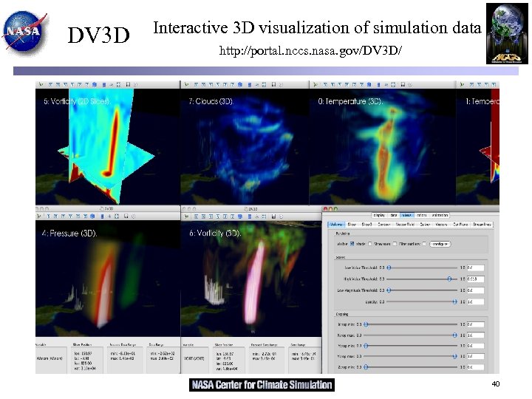Select the Volume tab
The image size is (532, 399).
click(x=336, y=225)
